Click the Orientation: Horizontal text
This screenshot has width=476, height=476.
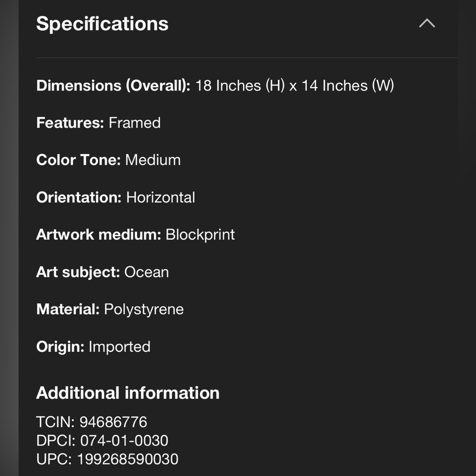[x=115, y=198]
